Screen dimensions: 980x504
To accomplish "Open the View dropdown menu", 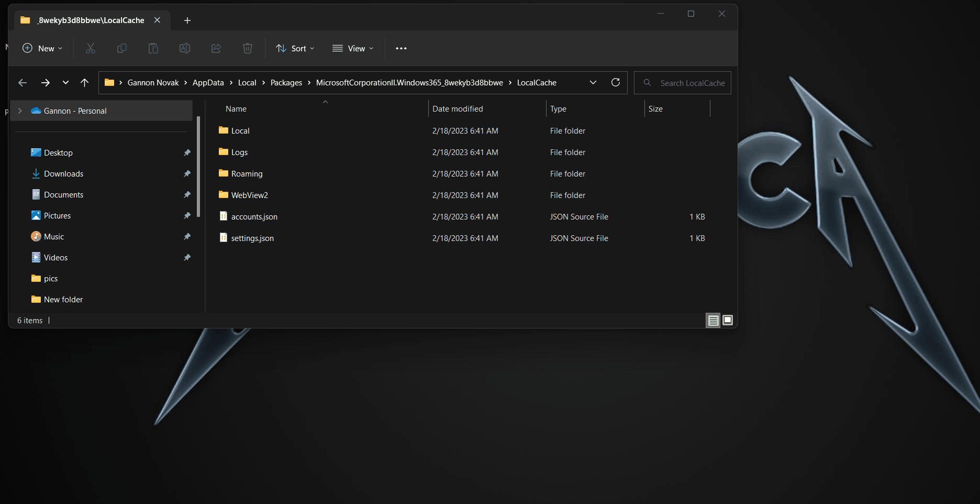I will point(353,48).
